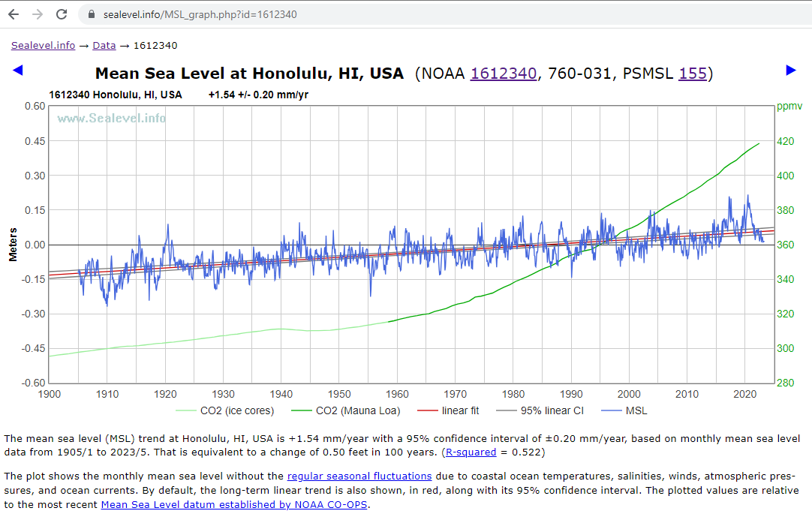812x514 pixels.
Task: Toggle CO2 (Mauna Loa) legend entry
Action: [x=347, y=410]
